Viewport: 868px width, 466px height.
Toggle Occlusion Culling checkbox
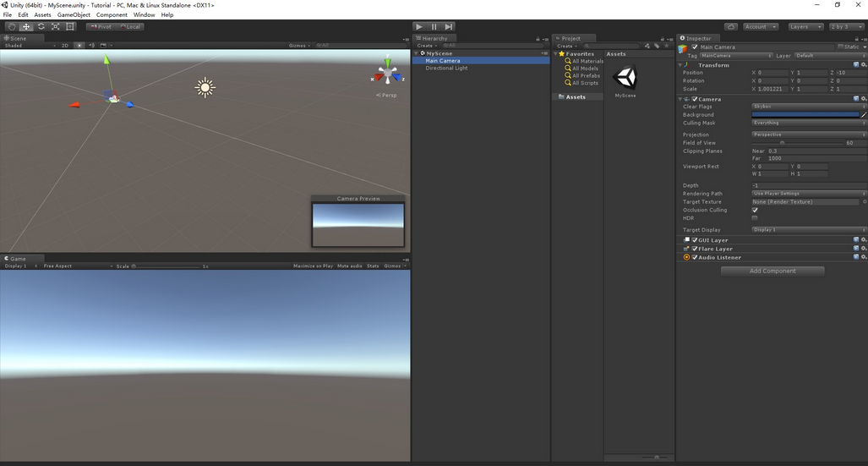(x=755, y=210)
